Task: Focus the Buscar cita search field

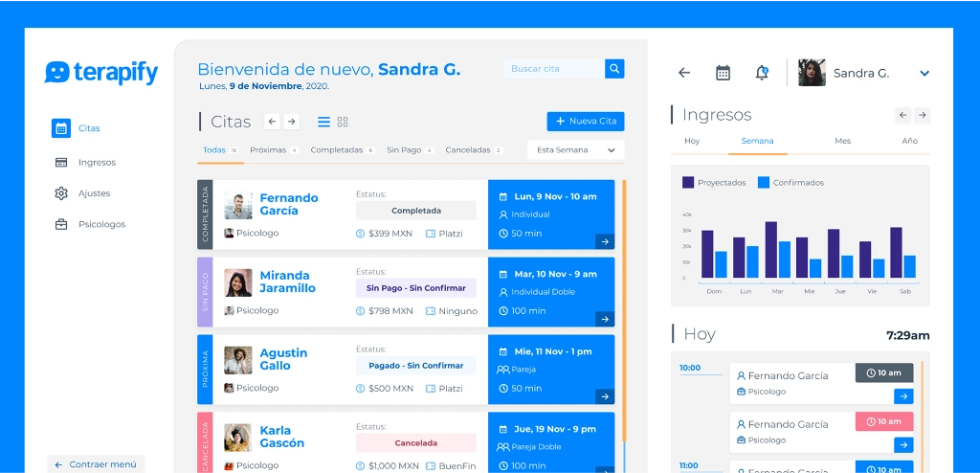Action: point(554,69)
